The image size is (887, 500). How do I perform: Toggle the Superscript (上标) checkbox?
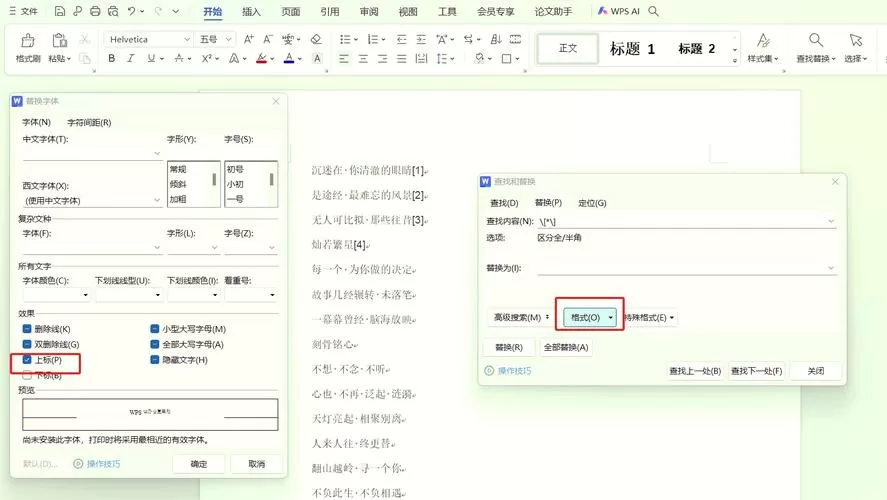27,360
